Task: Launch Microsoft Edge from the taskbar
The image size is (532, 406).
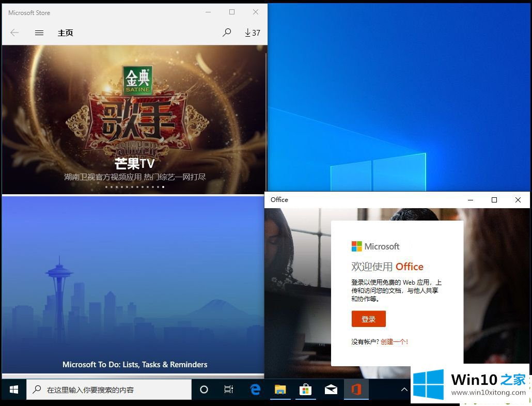Action: click(255, 389)
